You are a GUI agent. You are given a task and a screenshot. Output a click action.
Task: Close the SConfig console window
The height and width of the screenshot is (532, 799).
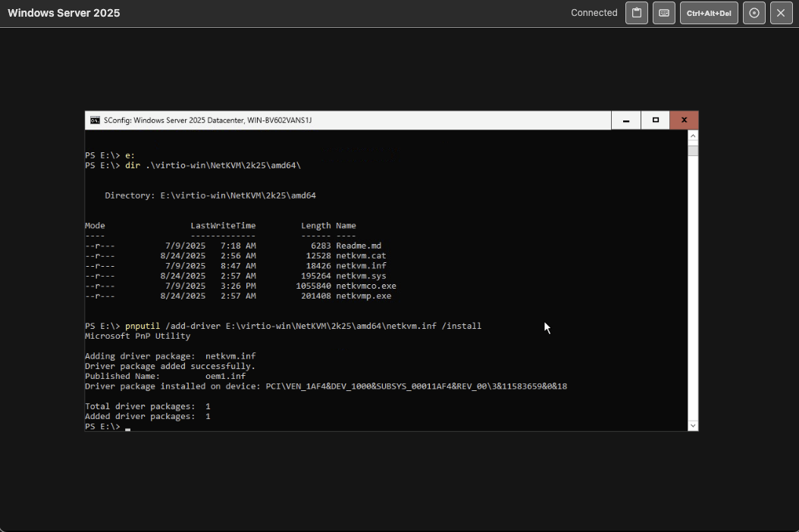(x=684, y=120)
